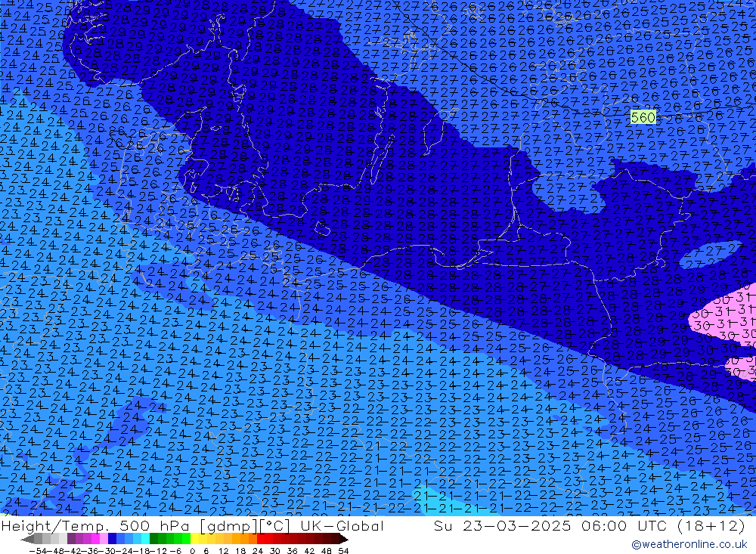
Task: Pick the cyan legend swatch above -18
Action: 145,539
